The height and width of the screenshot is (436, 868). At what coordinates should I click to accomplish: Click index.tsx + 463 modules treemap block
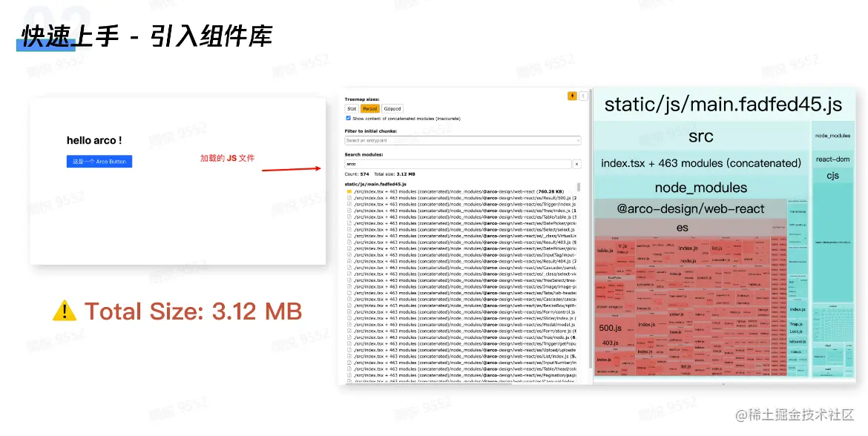coord(701,163)
